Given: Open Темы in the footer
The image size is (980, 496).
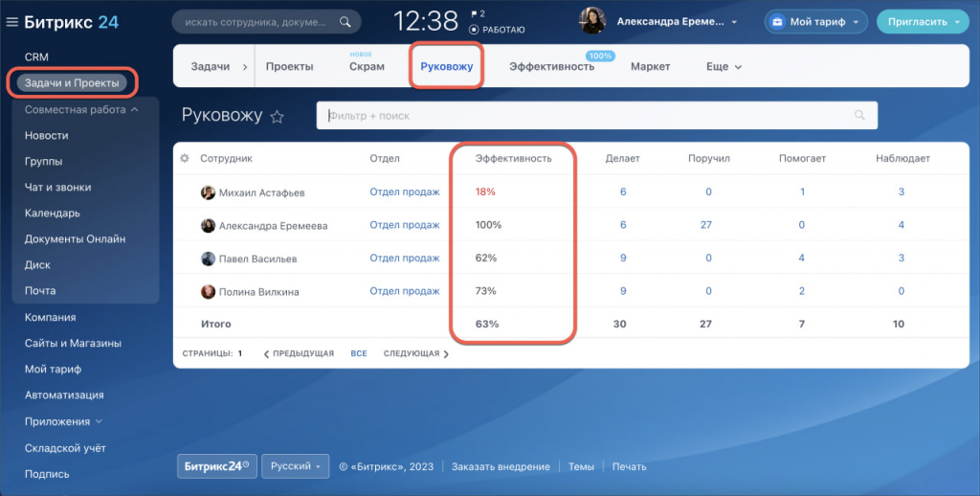Looking at the screenshot, I should pos(581,466).
